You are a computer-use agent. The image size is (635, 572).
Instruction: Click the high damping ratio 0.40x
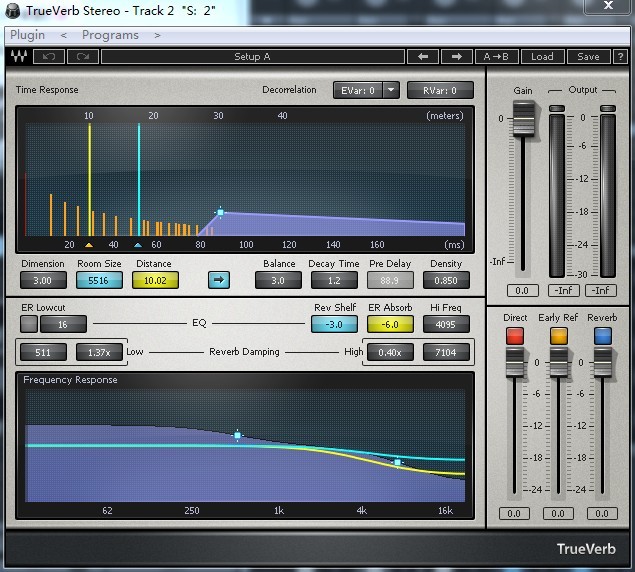coord(390,352)
